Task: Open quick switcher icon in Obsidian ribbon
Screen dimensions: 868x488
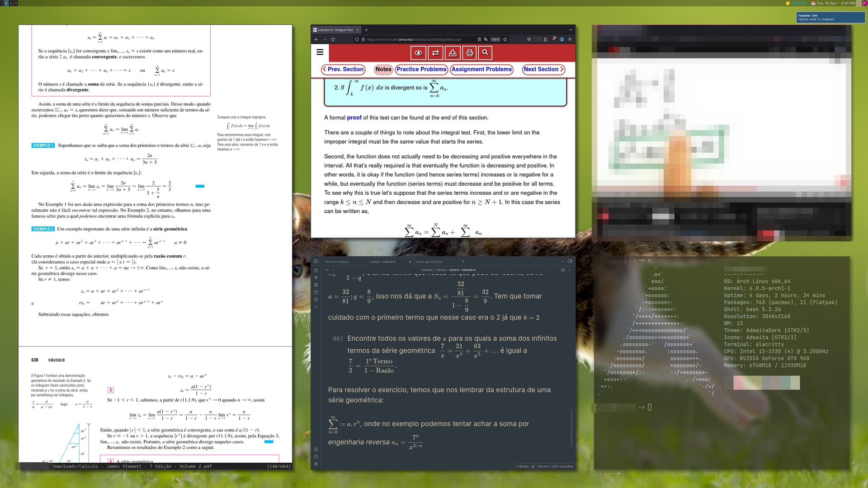Action: [316, 270]
